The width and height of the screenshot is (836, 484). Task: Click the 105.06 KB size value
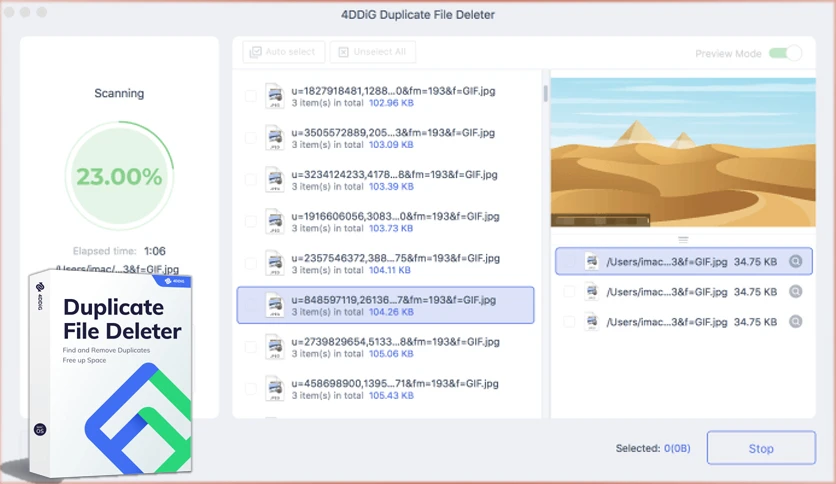(x=391, y=354)
